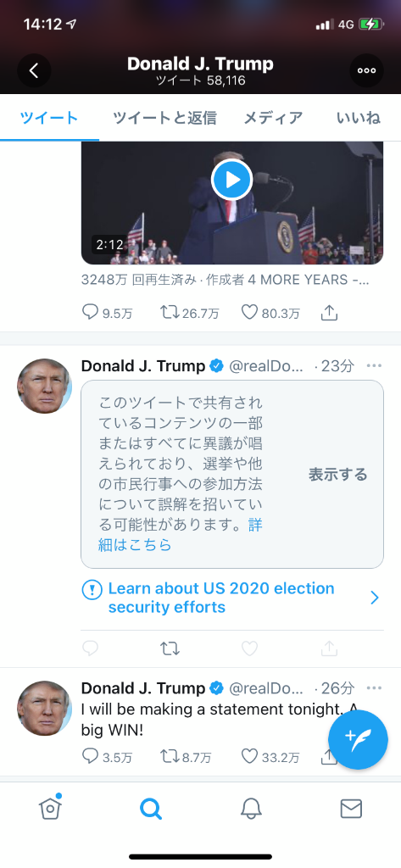
Task: Open US 2020 election security efforts link
Action: [x=221, y=598]
